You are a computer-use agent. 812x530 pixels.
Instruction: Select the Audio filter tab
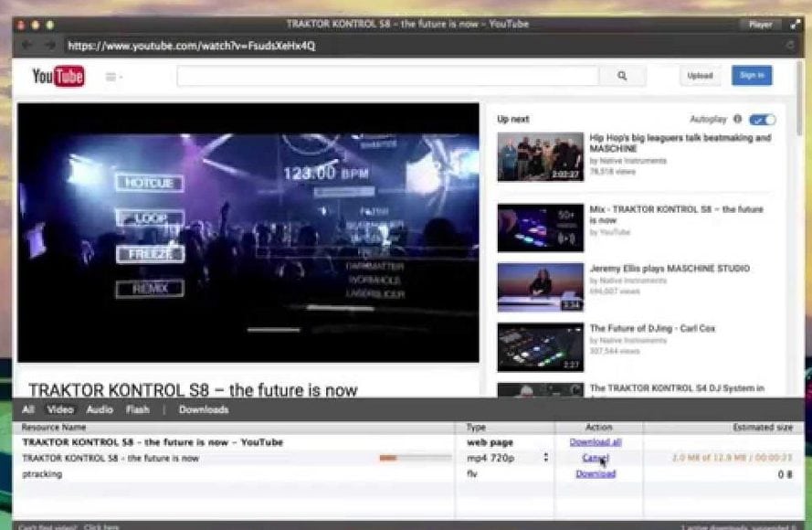click(x=100, y=409)
